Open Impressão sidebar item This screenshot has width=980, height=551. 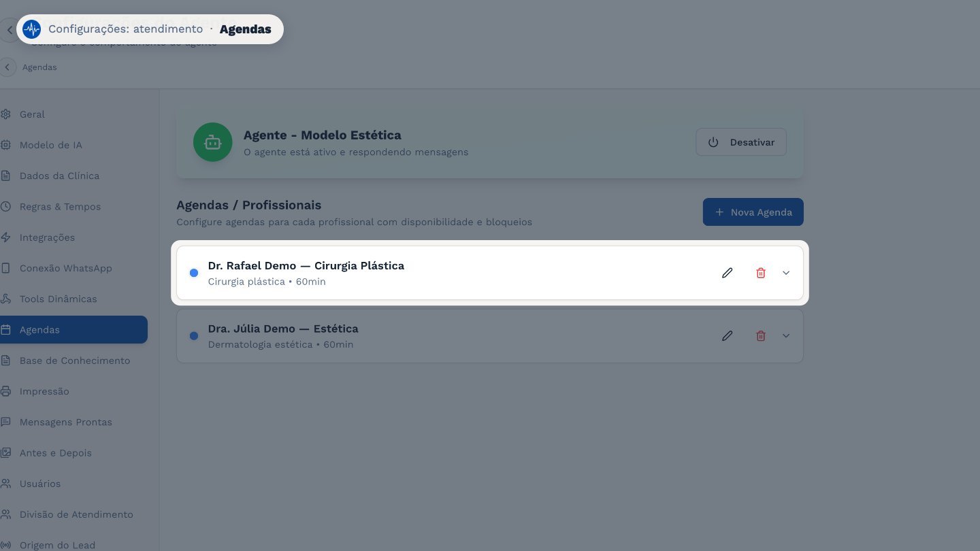point(73,391)
